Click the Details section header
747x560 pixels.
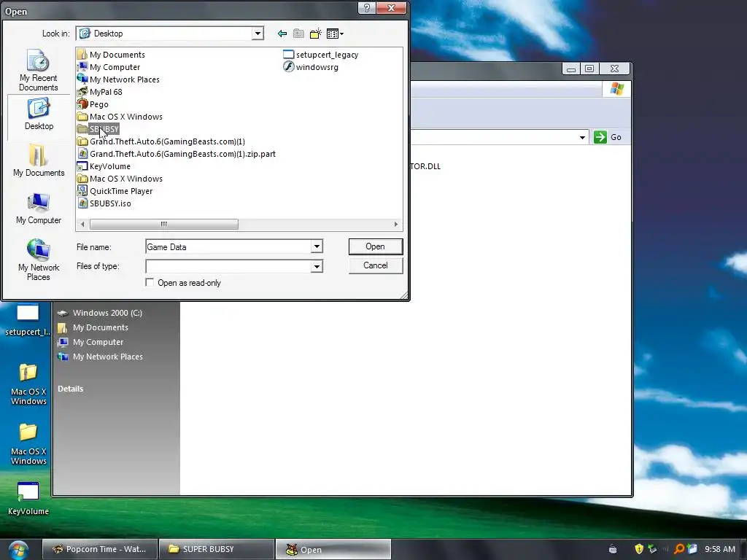click(71, 389)
